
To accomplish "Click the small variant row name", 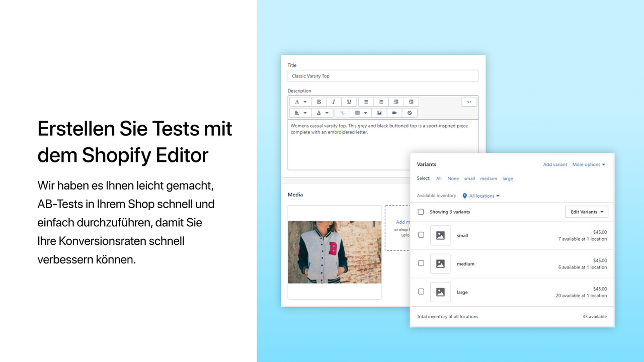I will pyautogui.click(x=462, y=235).
